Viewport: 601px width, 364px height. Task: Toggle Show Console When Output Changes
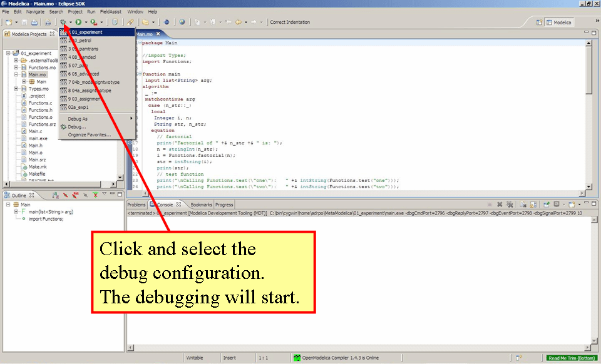coord(547,205)
